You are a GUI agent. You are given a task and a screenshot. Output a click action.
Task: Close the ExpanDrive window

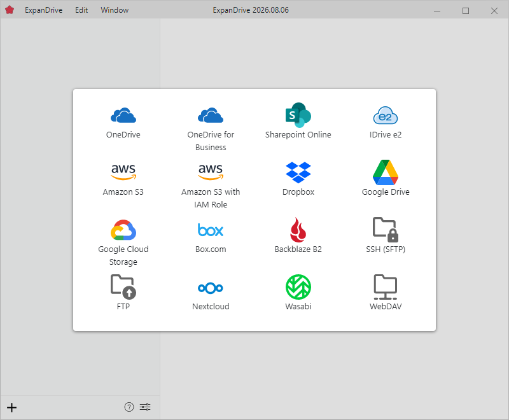(494, 11)
